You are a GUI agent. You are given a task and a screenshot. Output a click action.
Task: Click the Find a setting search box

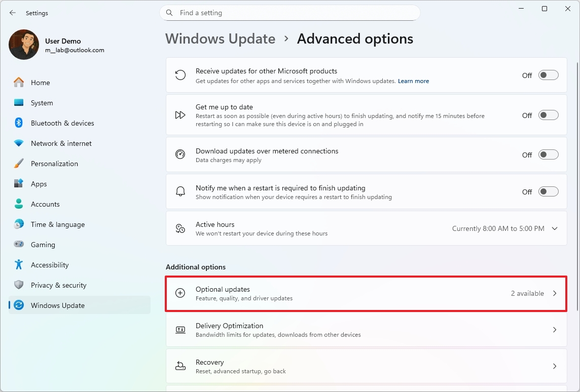coord(289,13)
